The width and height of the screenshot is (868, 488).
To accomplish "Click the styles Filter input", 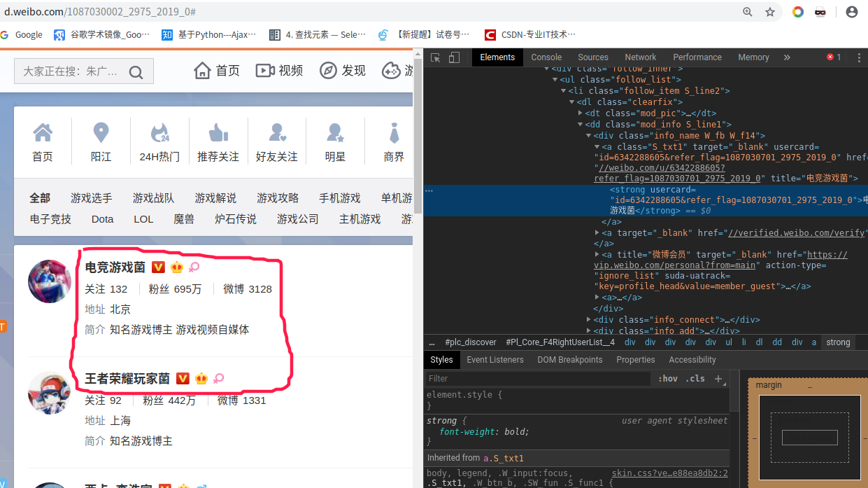I will 539,379.
